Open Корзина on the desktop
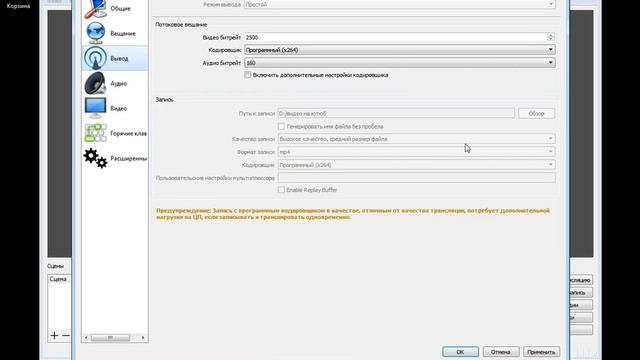Image resolution: width=640 pixels, height=360 pixels. coord(18,6)
